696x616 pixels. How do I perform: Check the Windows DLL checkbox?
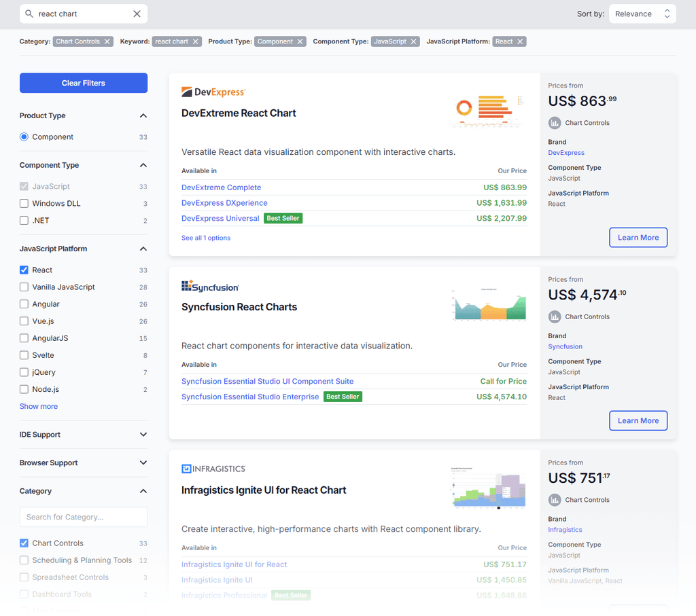click(x=24, y=204)
